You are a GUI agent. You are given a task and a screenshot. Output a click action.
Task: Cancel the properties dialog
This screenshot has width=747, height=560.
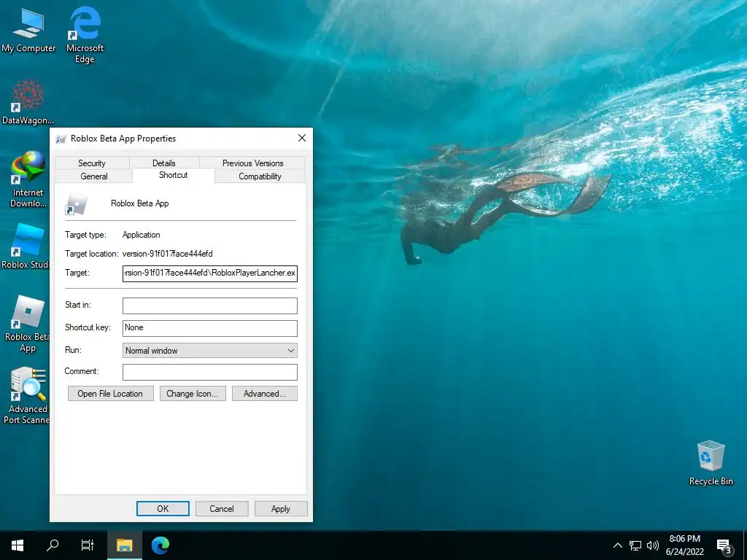tap(222, 508)
